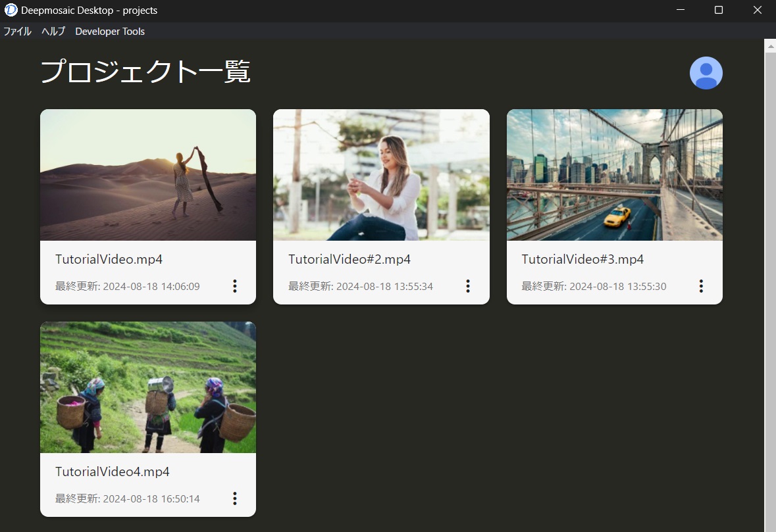This screenshot has width=776, height=532.
Task: Open options menu for TutorialVideo4.mp4
Action: tap(235, 498)
